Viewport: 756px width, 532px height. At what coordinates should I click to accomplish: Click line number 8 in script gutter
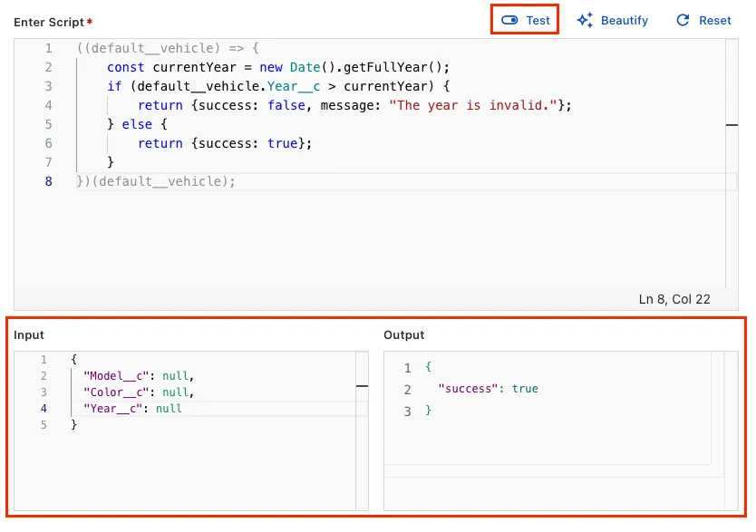(x=48, y=181)
